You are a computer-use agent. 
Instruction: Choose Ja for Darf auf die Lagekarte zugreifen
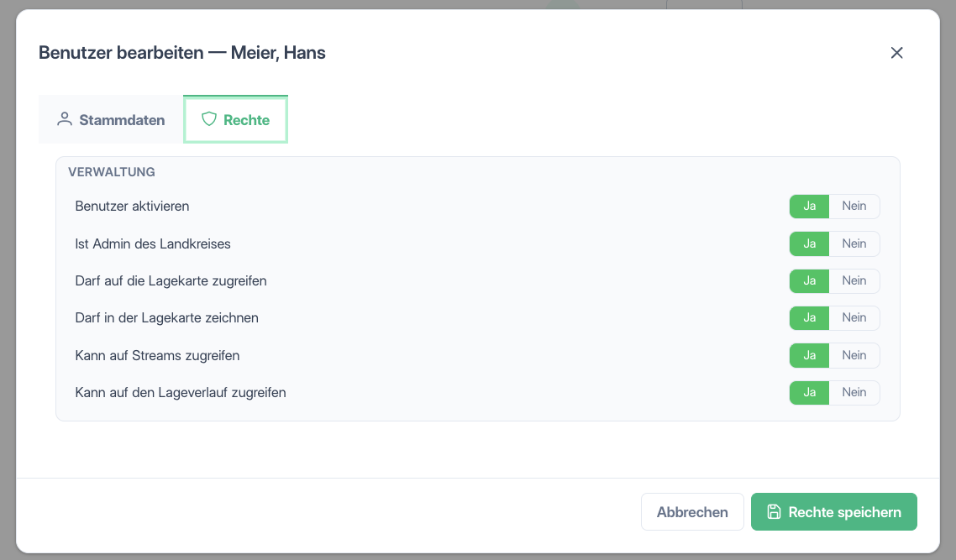tap(809, 281)
